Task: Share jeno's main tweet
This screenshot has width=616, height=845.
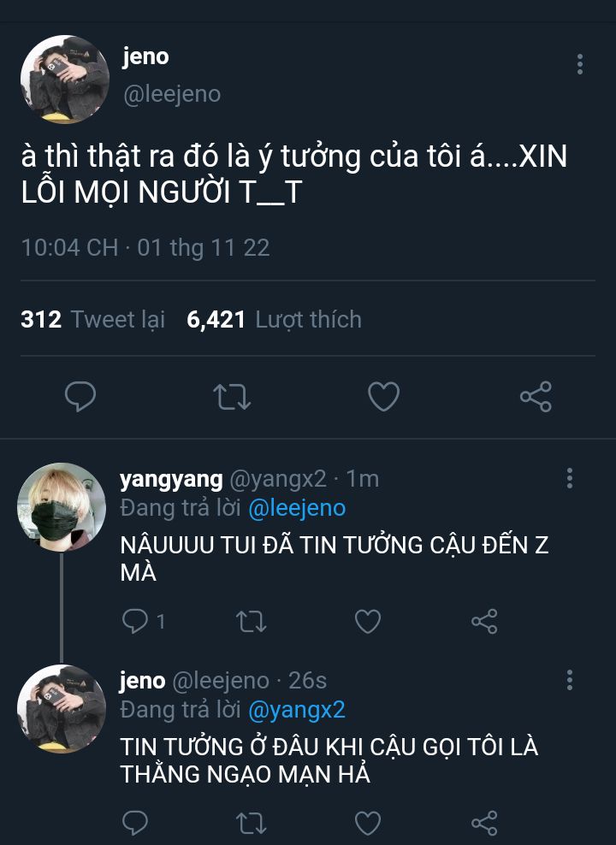Action: [x=536, y=396]
